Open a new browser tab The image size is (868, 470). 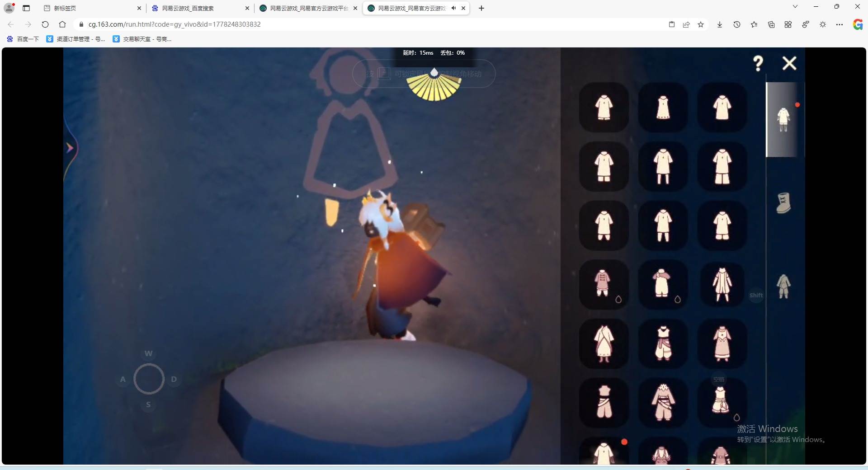pos(481,8)
